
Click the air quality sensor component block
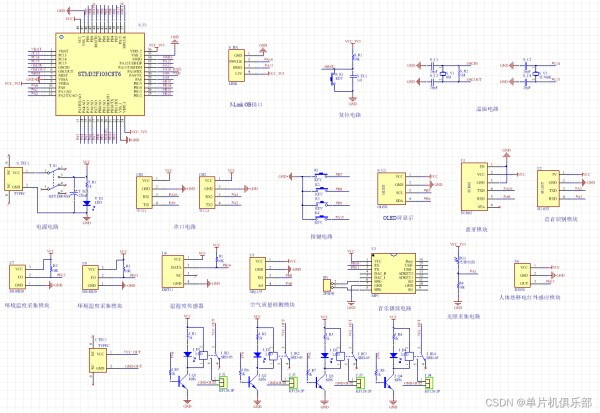[x=258, y=273]
